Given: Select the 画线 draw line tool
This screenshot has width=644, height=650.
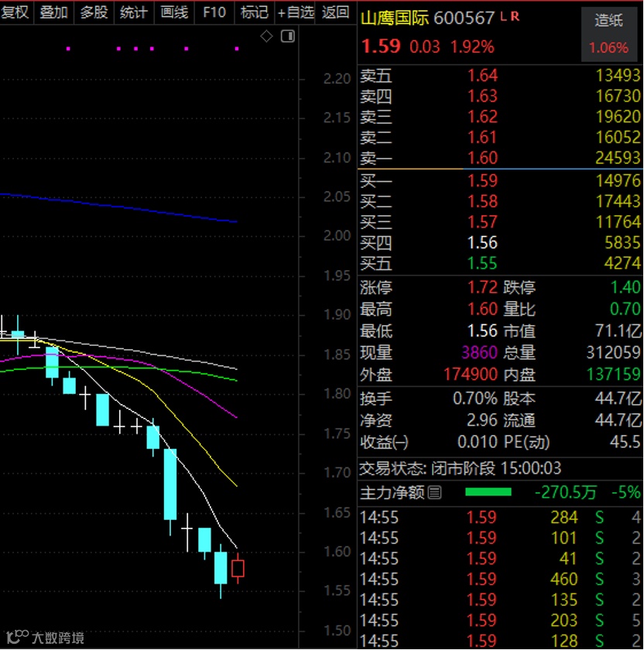Looking at the screenshot, I should click(173, 12).
